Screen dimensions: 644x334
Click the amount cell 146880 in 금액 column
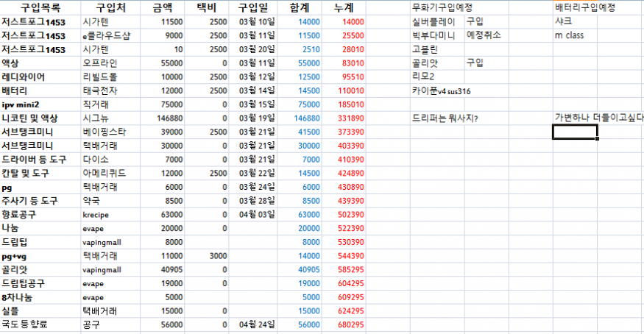162,118
